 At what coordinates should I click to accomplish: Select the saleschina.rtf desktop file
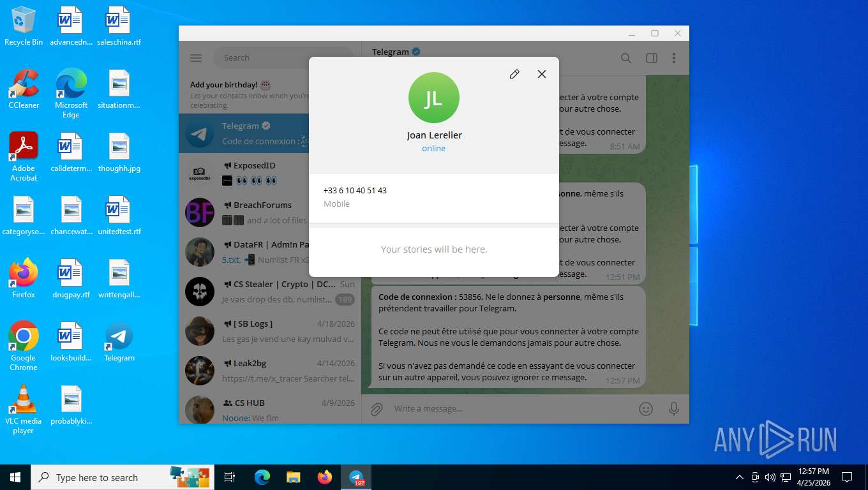[119, 27]
